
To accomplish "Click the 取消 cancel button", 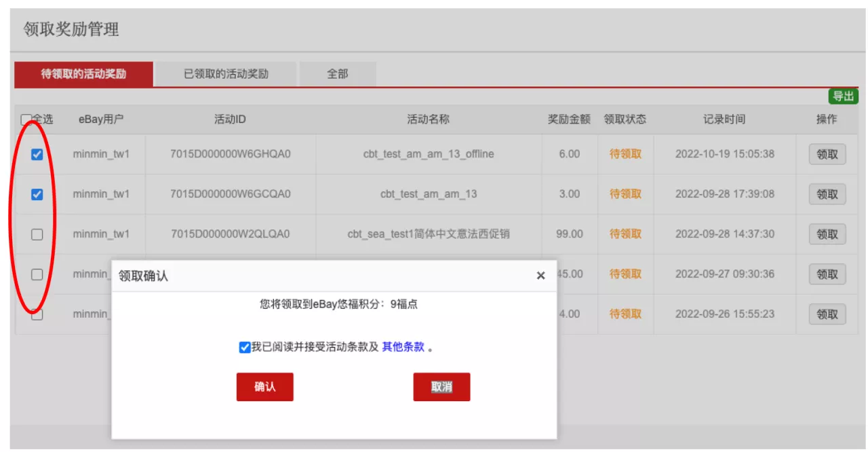I will pos(441,386).
